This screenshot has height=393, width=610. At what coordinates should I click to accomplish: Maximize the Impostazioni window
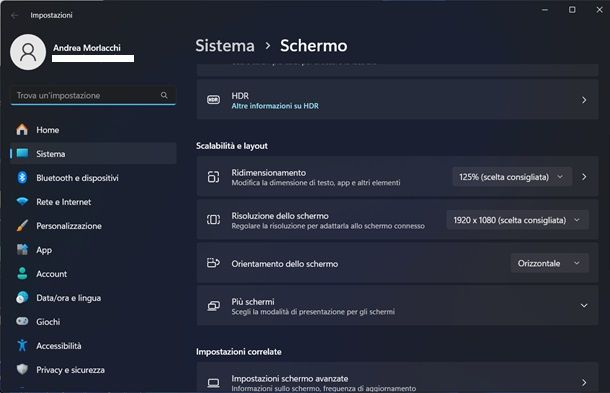[x=572, y=10]
